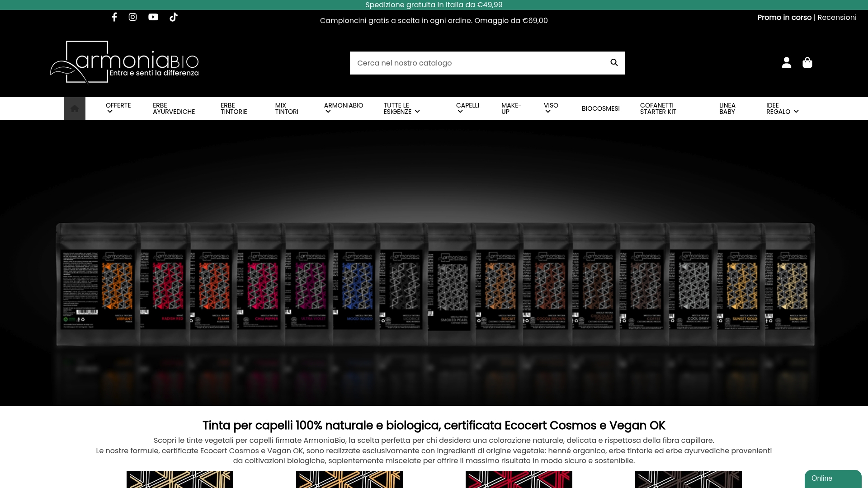
Task: Open the MAKE-UP menu item
Action: tap(511, 108)
